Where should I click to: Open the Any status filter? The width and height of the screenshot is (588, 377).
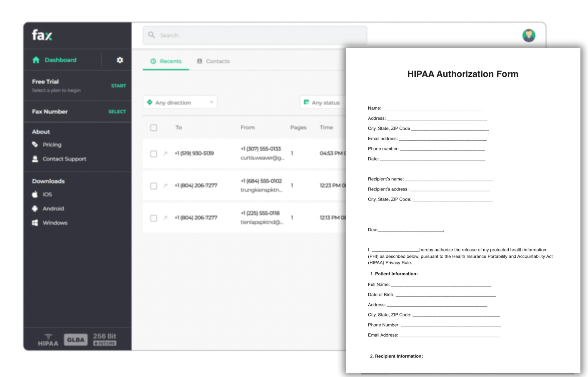(x=323, y=103)
